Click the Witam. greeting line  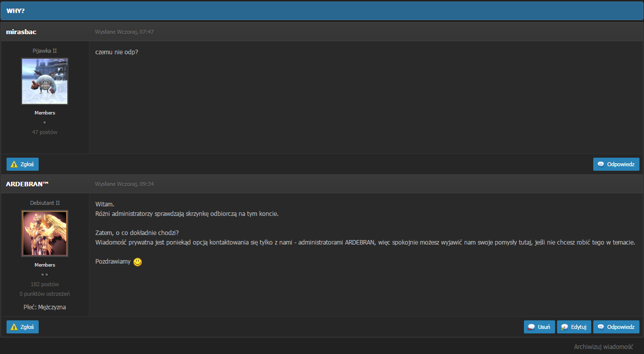click(x=104, y=204)
